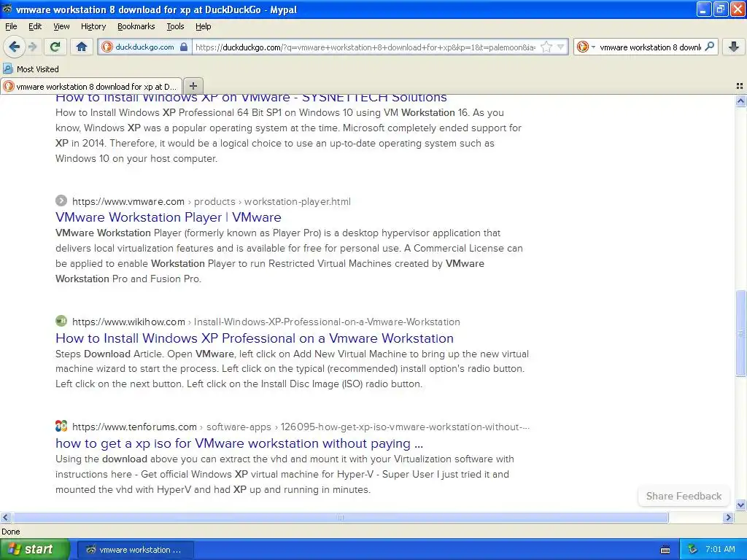Focus the search box with vmware workstation query

(x=650, y=47)
